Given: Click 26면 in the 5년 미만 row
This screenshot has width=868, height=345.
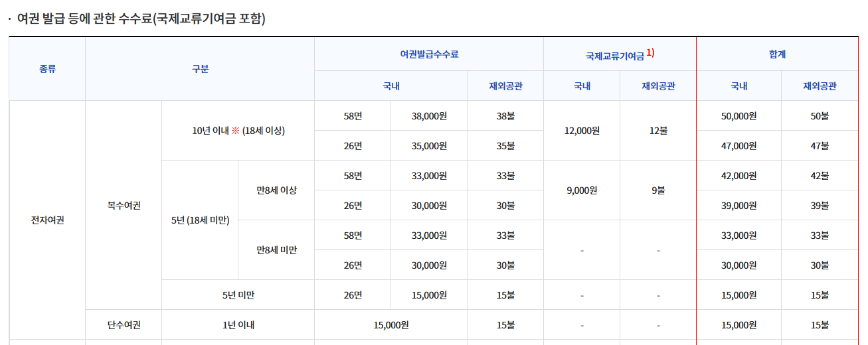Looking at the screenshot, I should pyautogui.click(x=353, y=295).
